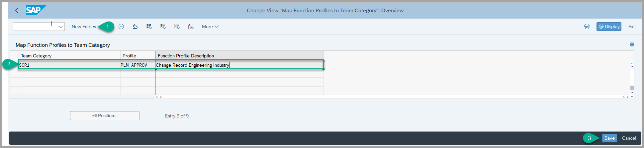Toggle Display mode button
The width and height of the screenshot is (644, 148).
click(x=609, y=27)
